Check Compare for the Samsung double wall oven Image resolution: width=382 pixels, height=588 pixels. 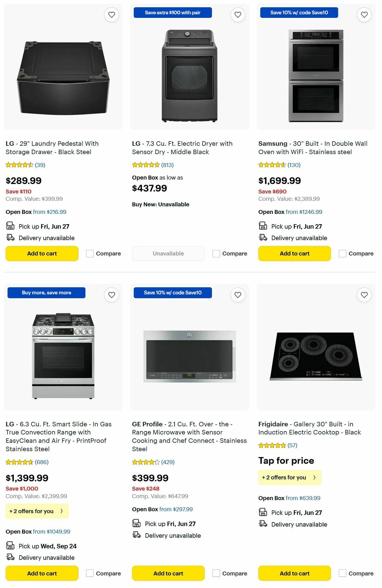(343, 253)
